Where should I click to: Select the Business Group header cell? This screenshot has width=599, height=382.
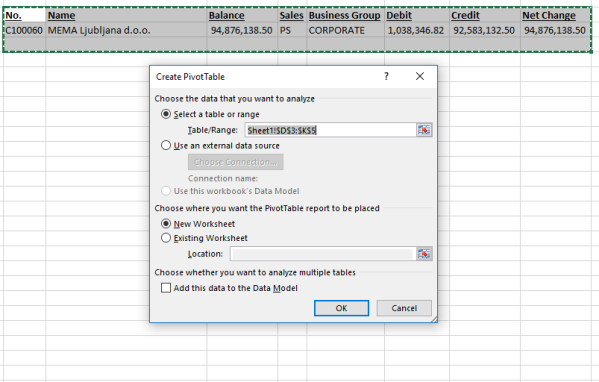(x=345, y=15)
